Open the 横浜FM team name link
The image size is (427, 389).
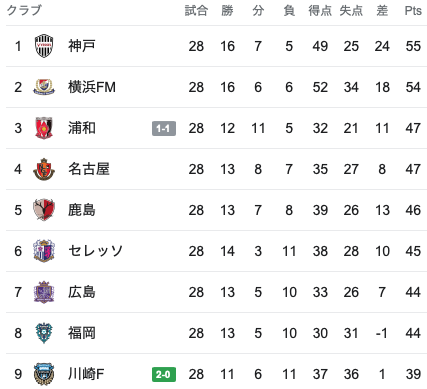coord(92,87)
